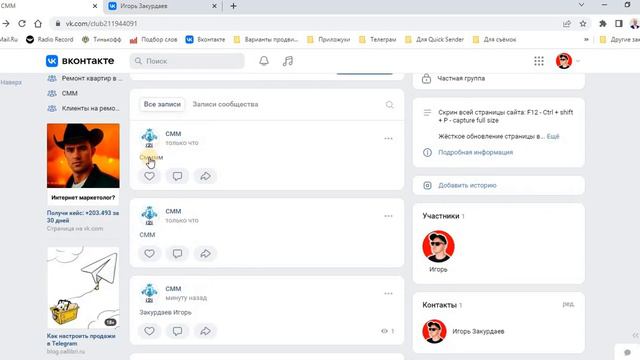Close the 'Игорь Закурдаев' browser tab
The width and height of the screenshot is (640, 360).
tap(214, 6)
